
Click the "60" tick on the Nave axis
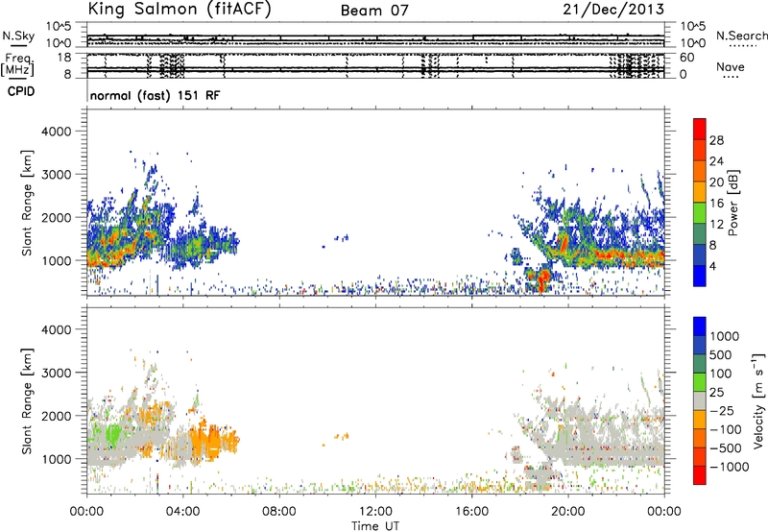[x=686, y=58]
